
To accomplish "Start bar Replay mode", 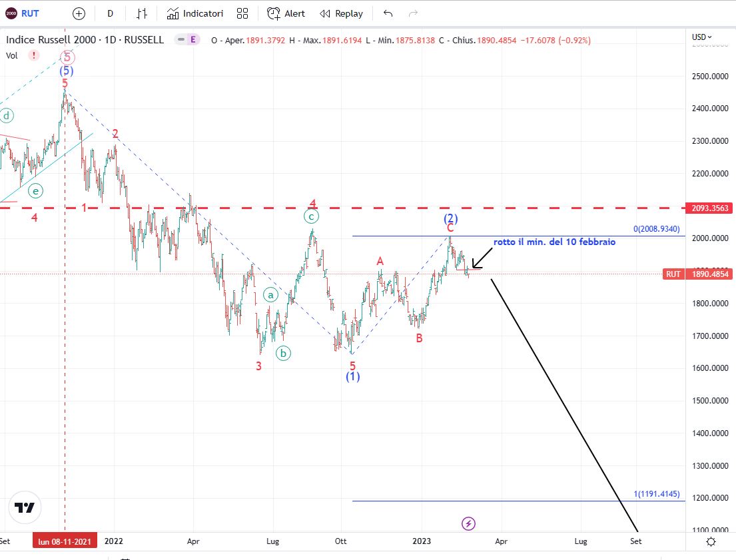I will [341, 13].
